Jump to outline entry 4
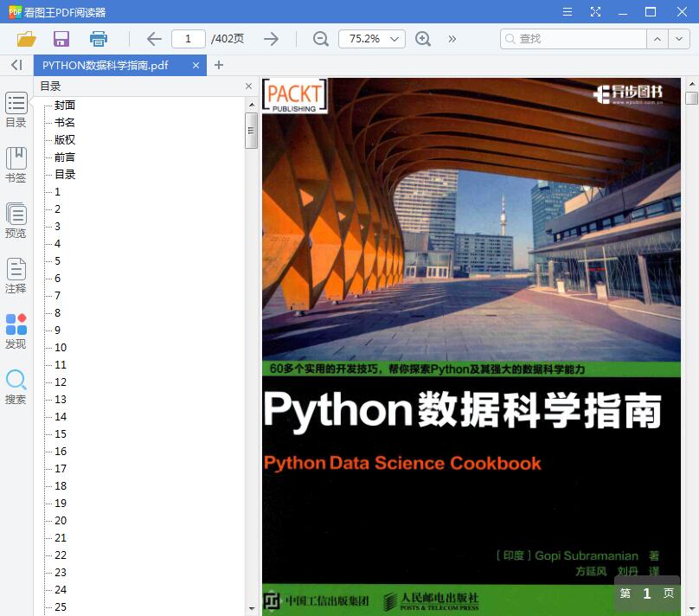 pyautogui.click(x=57, y=244)
